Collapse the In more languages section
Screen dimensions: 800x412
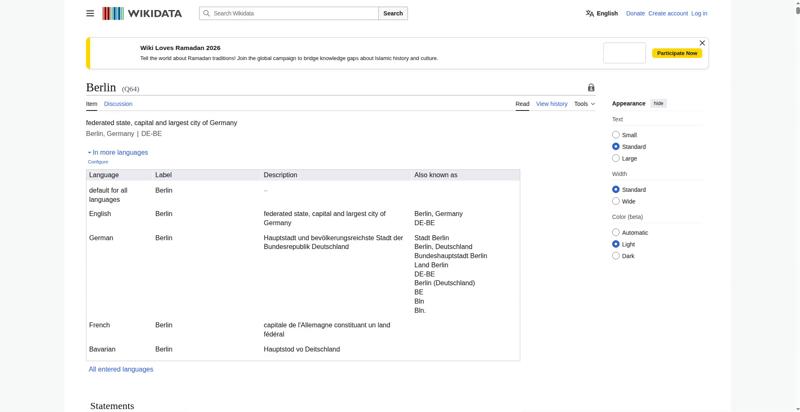point(118,152)
